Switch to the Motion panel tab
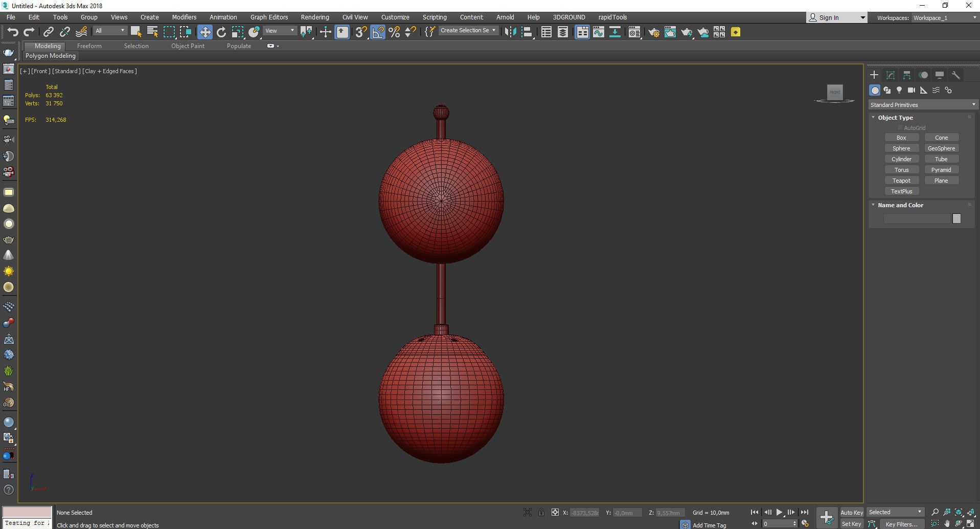Image resolution: width=980 pixels, height=529 pixels. point(923,75)
